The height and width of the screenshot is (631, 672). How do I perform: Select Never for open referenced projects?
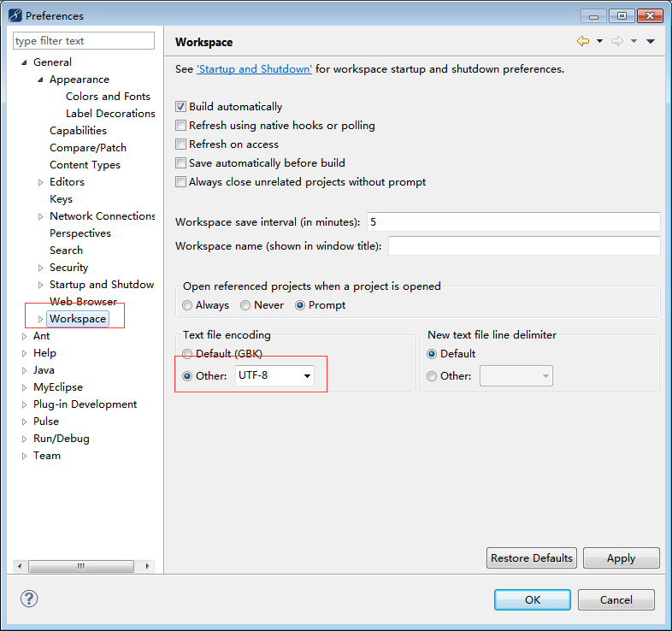coord(245,305)
